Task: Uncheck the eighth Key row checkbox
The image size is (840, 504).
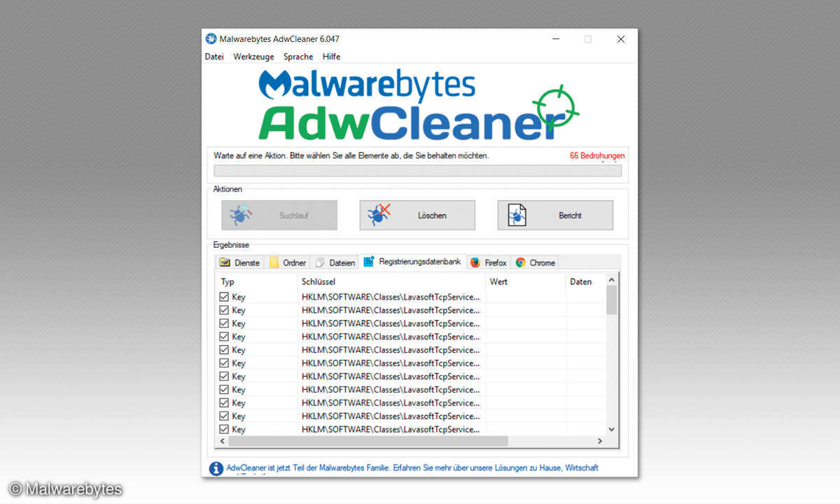Action: tap(224, 389)
